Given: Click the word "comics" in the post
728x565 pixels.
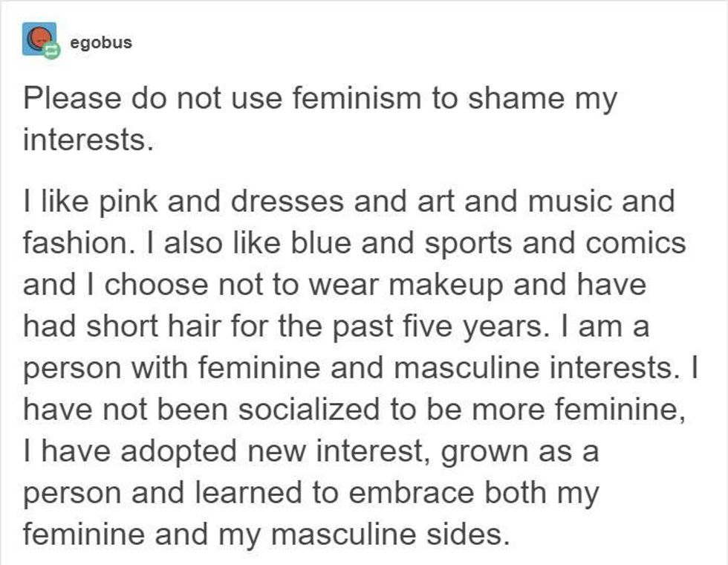Looking at the screenshot, I should pyautogui.click(x=636, y=244).
